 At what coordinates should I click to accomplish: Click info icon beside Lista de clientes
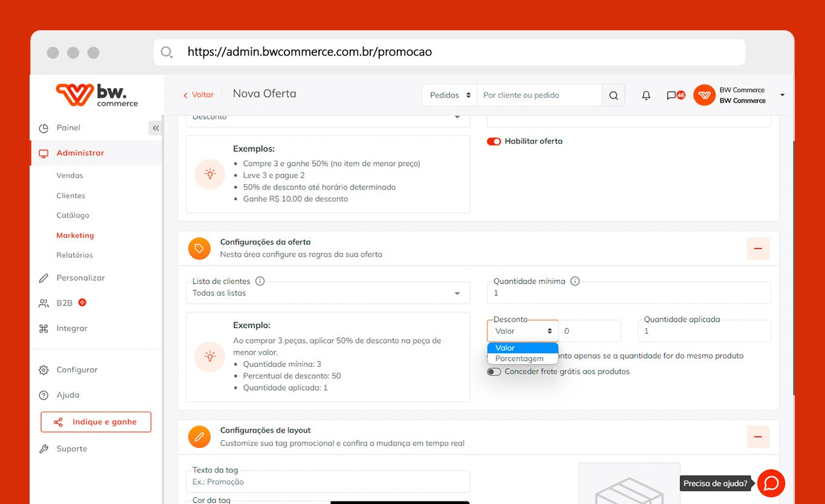tap(260, 281)
